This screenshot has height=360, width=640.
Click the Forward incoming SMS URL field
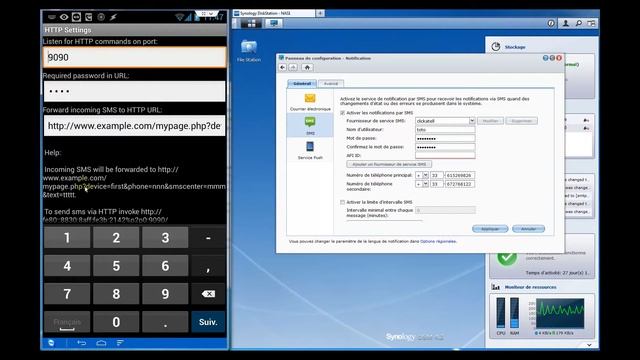[x=134, y=126]
